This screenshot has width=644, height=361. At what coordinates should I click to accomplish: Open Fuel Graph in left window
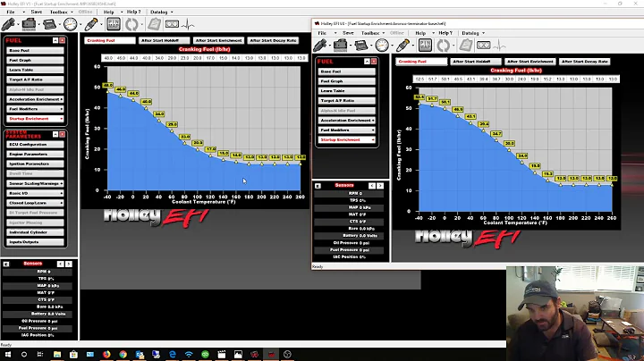coord(35,60)
